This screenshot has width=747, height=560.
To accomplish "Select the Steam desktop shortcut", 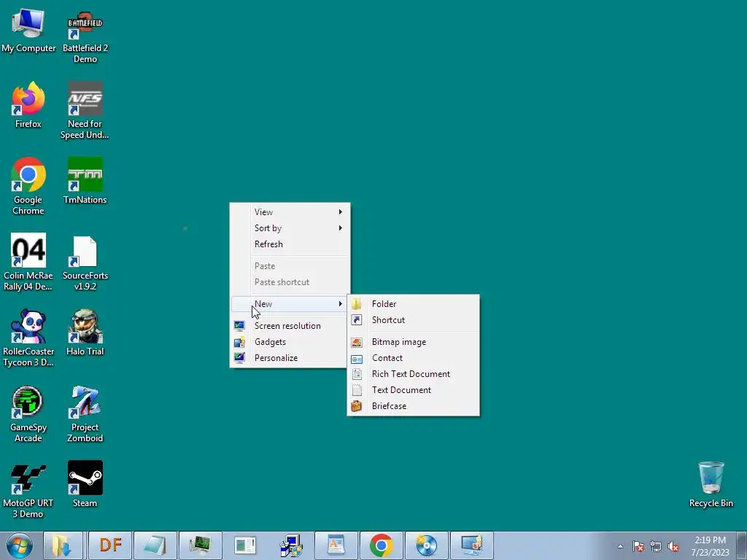I will coord(85,484).
